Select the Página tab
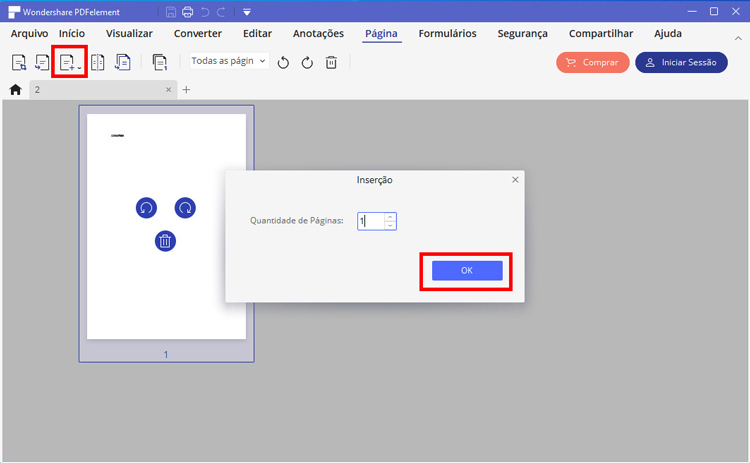 (x=381, y=33)
